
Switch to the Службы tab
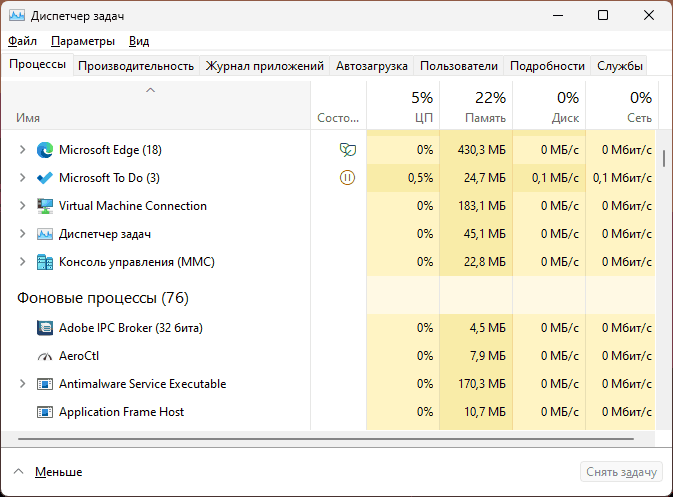[620, 66]
